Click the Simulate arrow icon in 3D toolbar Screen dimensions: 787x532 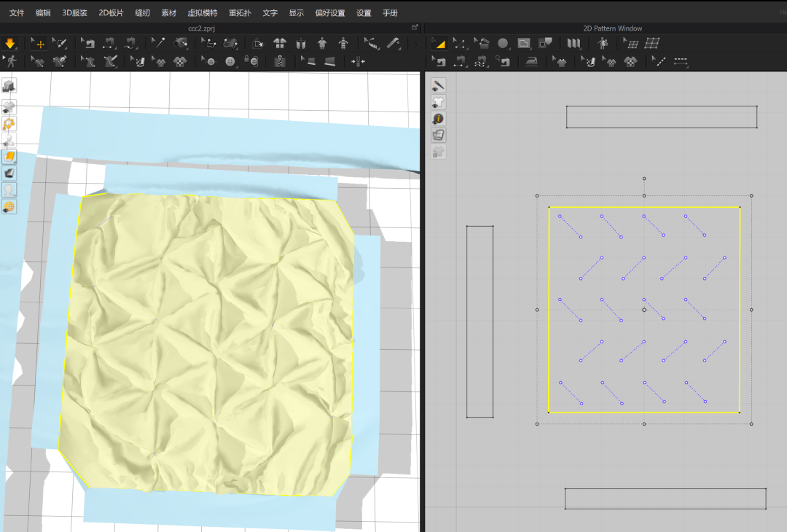(x=9, y=44)
